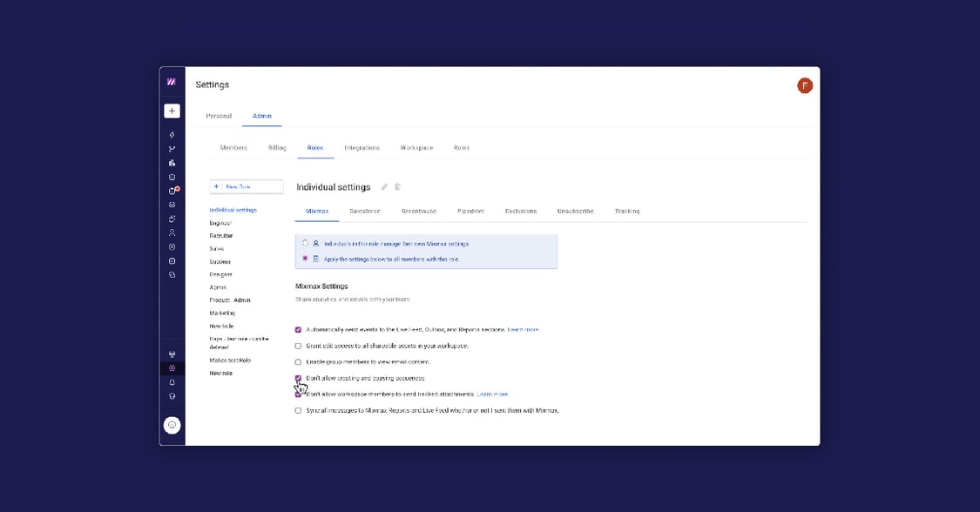Viewport: 980px width, 512px height.
Task: Click Learn more link after tracked attachments
Action: click(492, 394)
